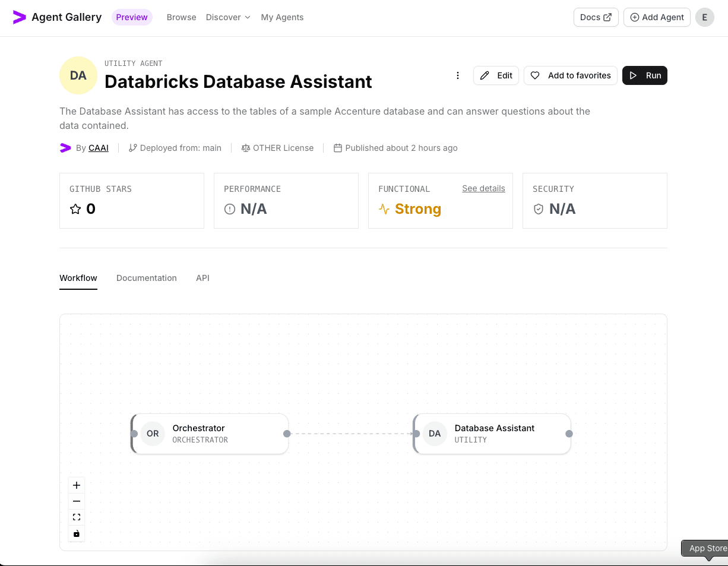Fit the workflow to the view
This screenshot has width=728, height=566.
click(x=76, y=517)
